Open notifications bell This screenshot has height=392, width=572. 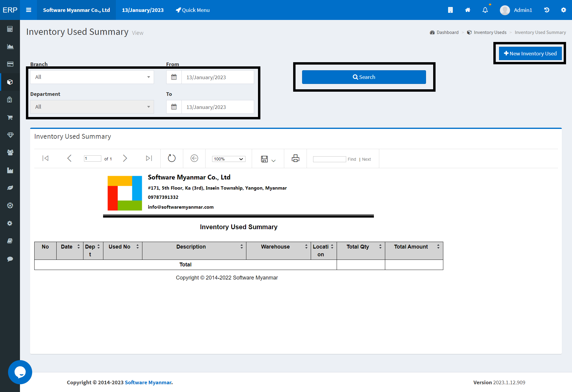[485, 10]
